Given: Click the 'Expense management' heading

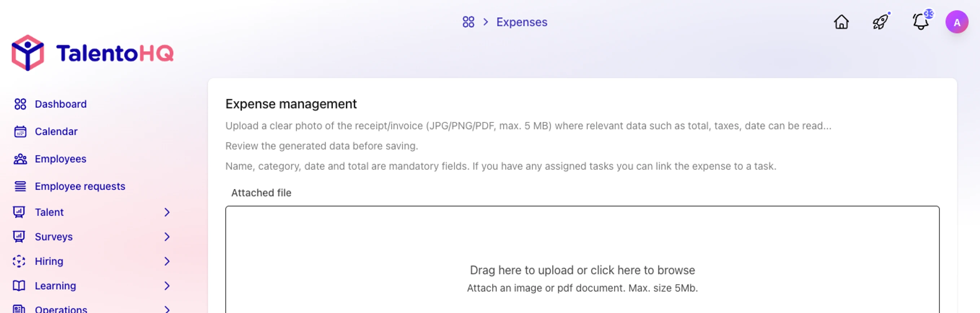Looking at the screenshot, I should (291, 104).
